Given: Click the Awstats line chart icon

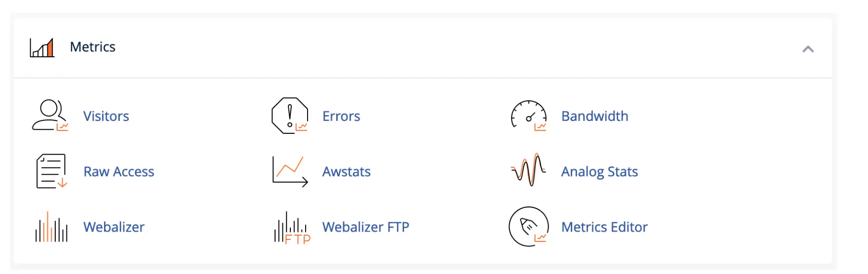Looking at the screenshot, I should 290,171.
